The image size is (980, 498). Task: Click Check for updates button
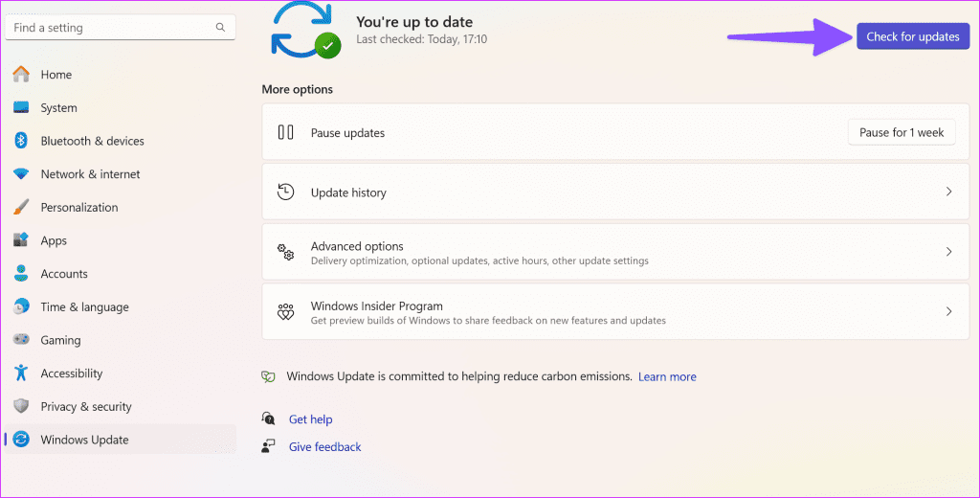(912, 36)
